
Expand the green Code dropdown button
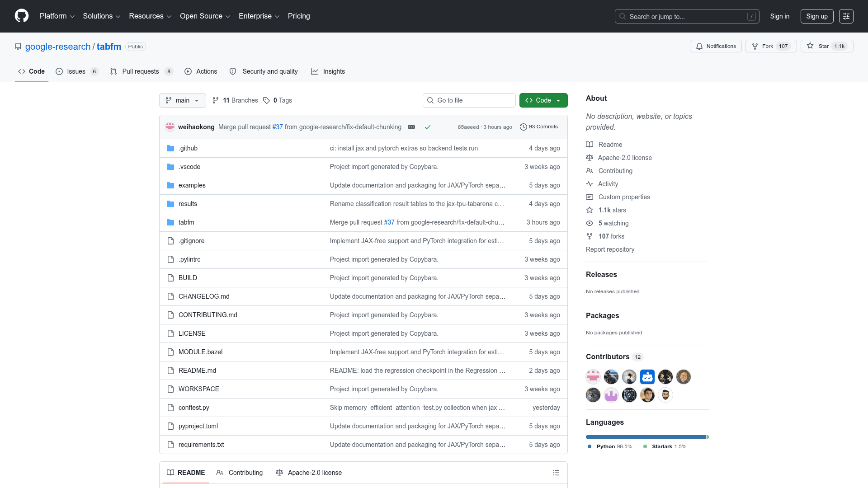coord(543,100)
